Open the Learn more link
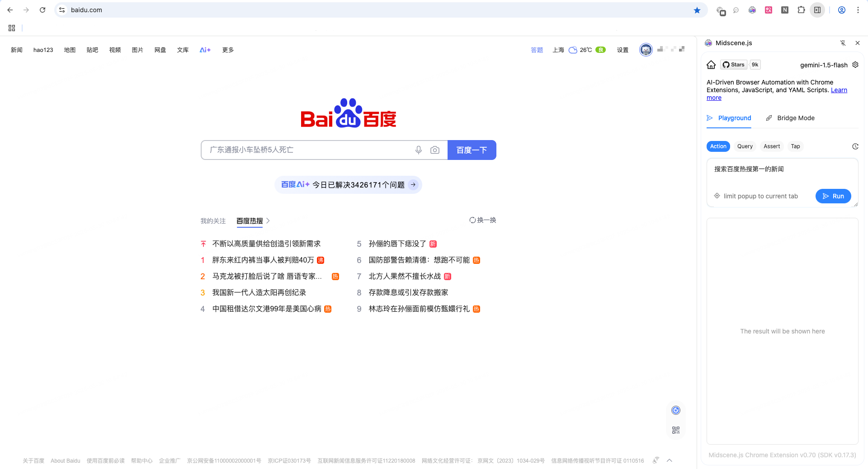The width and height of the screenshot is (868, 469). pos(839,90)
